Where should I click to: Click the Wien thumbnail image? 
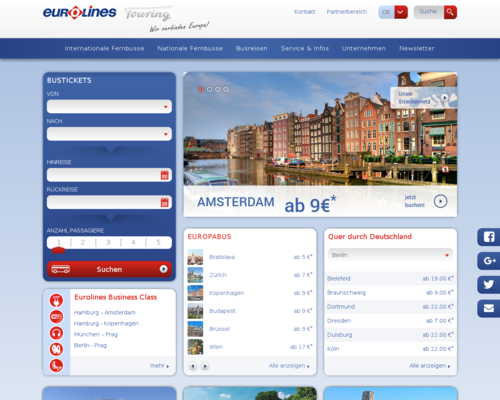(x=195, y=347)
